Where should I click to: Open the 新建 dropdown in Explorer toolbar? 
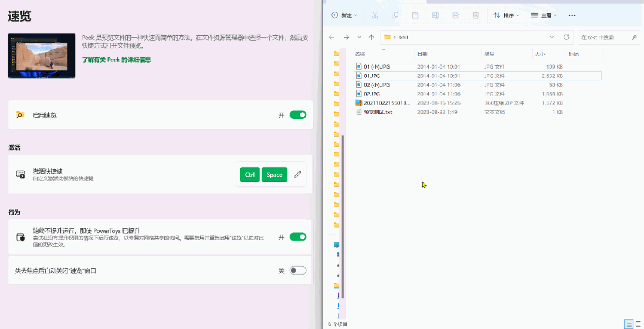pyautogui.click(x=344, y=15)
